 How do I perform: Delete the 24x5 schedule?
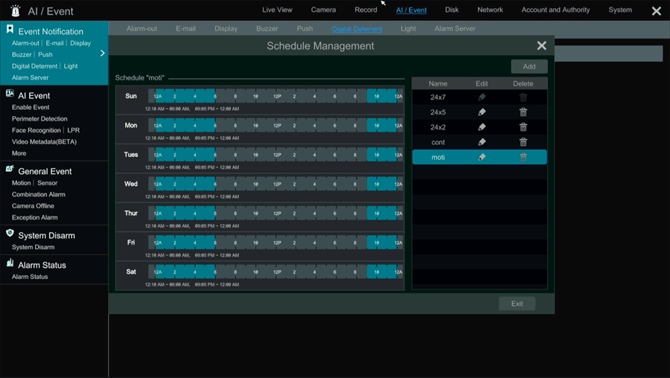523,112
